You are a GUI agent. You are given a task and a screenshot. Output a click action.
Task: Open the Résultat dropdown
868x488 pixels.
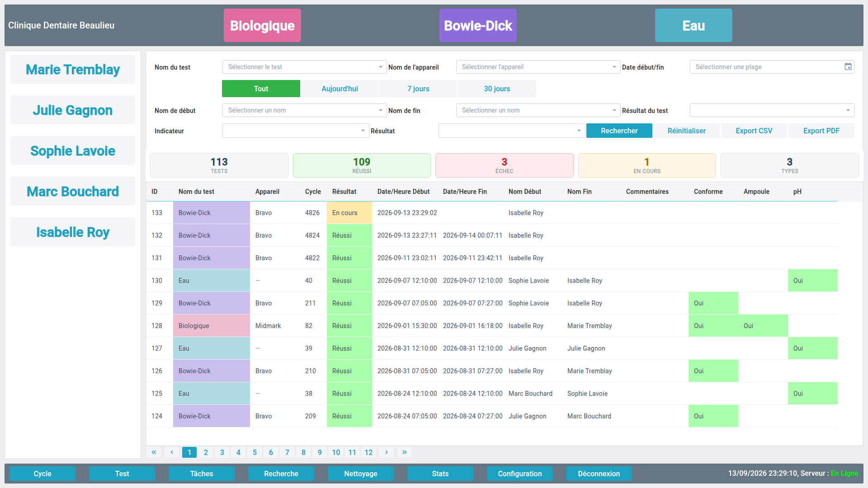coord(512,131)
